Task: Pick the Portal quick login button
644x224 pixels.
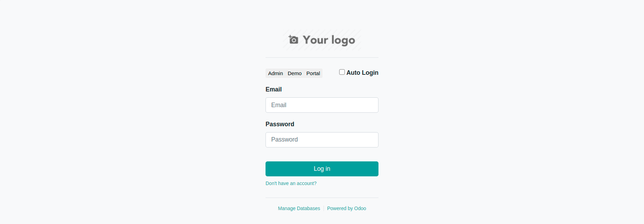Action: (313, 73)
